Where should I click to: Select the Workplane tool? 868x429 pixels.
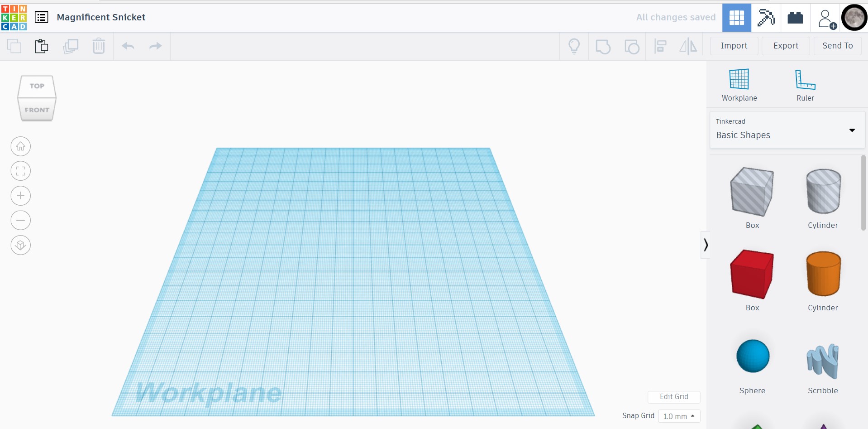point(739,85)
